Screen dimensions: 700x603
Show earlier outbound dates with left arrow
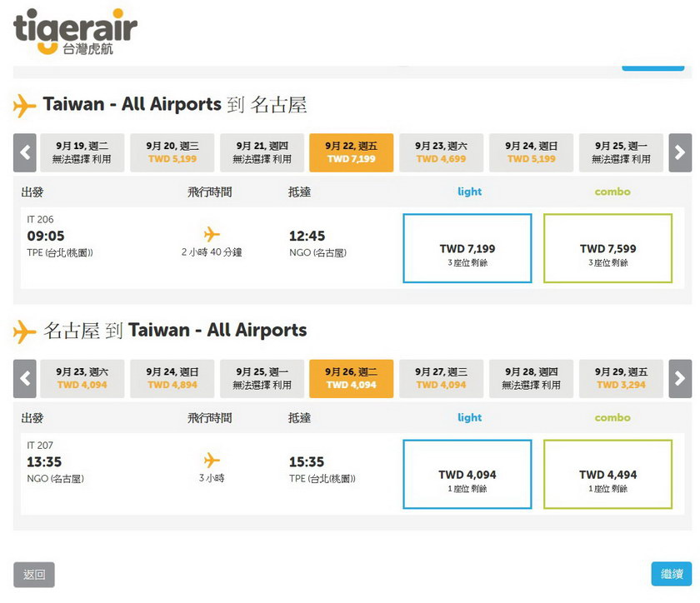click(x=24, y=152)
